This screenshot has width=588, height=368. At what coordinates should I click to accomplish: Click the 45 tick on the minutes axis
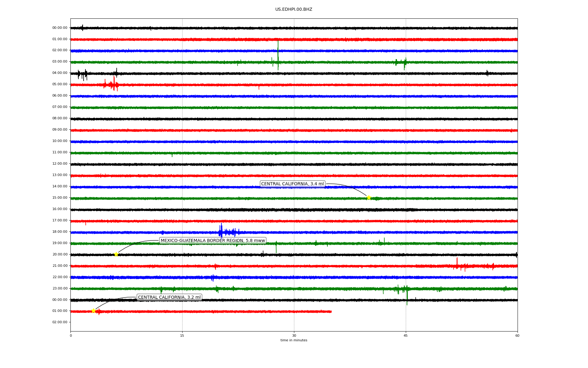(406, 335)
